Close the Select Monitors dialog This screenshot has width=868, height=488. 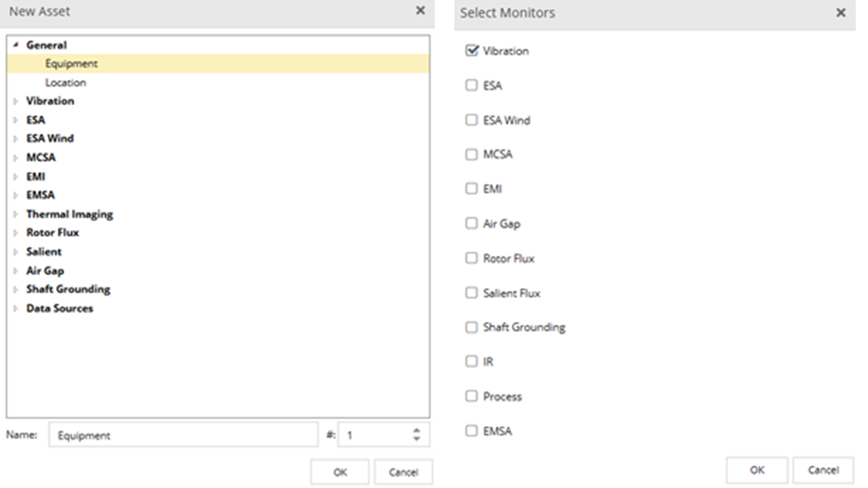(841, 13)
